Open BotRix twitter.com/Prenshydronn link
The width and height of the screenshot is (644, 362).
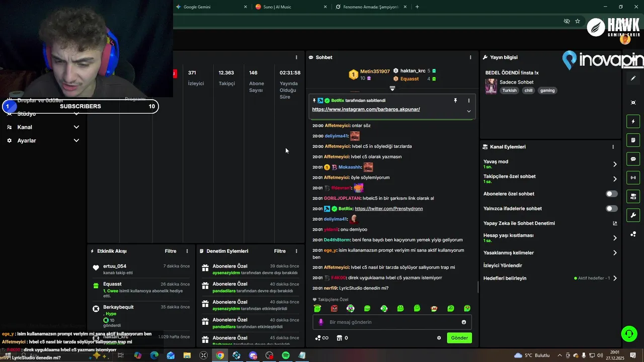pyautogui.click(x=389, y=209)
